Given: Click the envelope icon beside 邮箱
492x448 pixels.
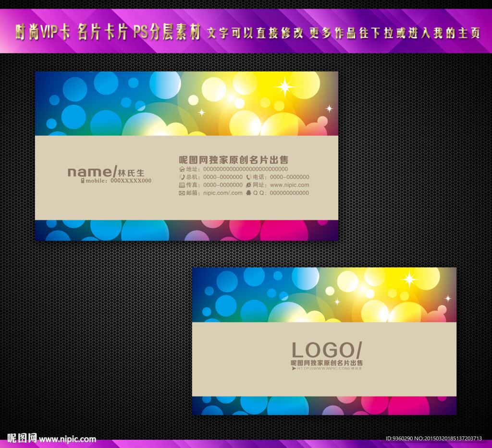Looking at the screenshot, I should [182, 193].
